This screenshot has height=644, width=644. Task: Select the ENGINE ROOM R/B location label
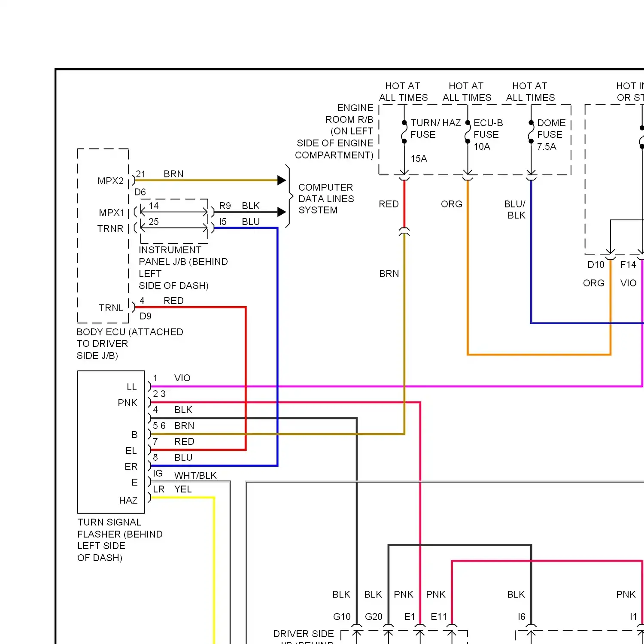[x=334, y=131]
